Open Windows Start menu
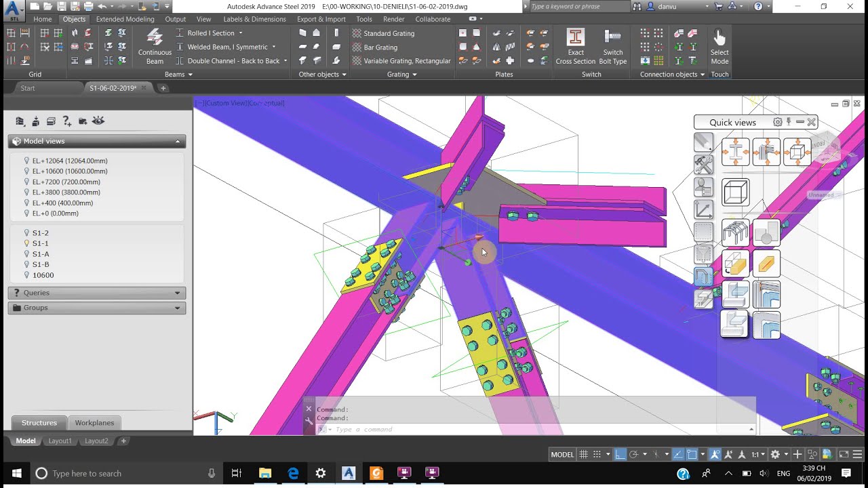Image resolution: width=868 pixels, height=488 pixels. tap(16, 473)
